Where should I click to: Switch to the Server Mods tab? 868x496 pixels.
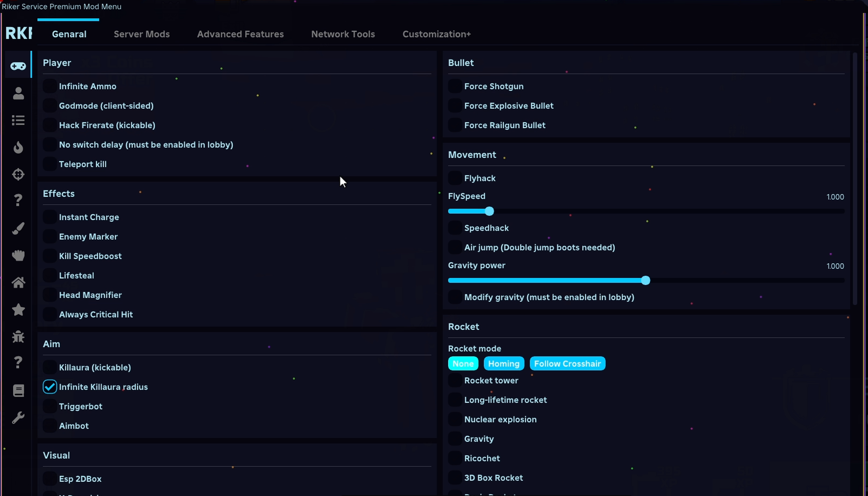(142, 34)
